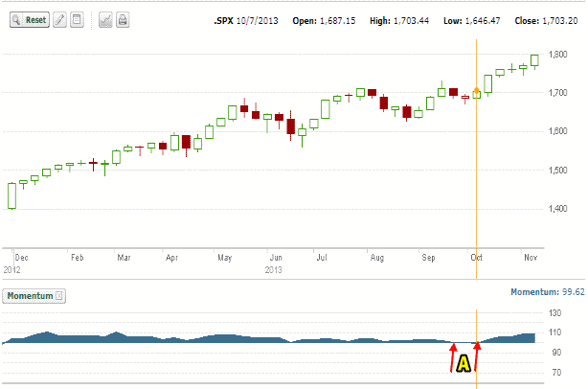
Task: Click the Dec label on time axis
Action: [21, 258]
